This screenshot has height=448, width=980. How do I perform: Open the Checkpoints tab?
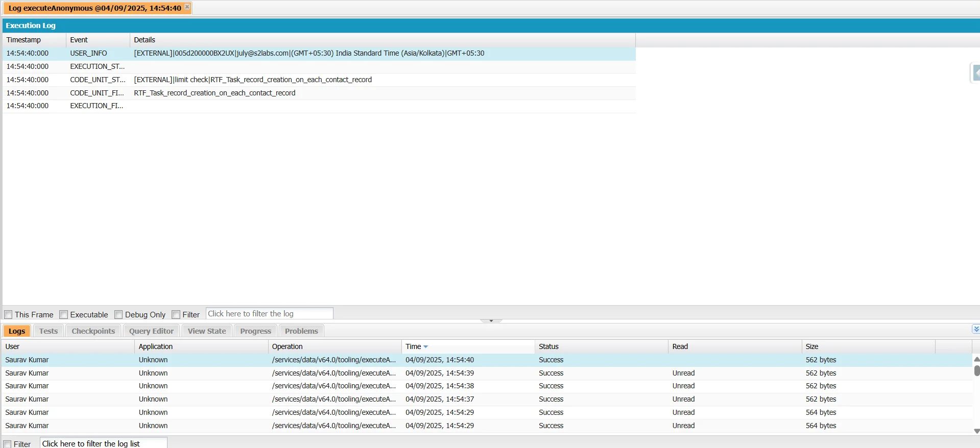tap(93, 331)
